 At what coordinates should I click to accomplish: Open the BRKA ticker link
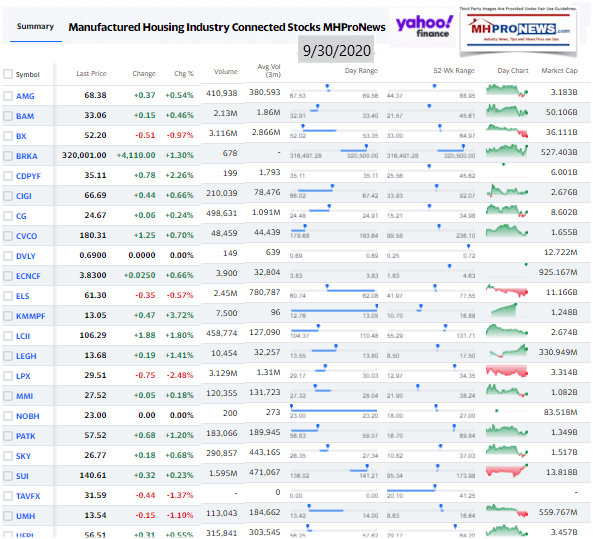26,156
